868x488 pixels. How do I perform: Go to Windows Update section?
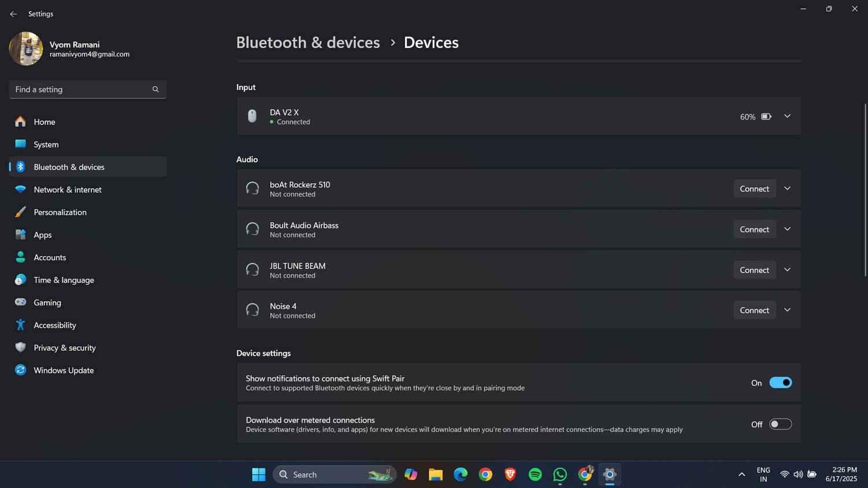[64, 371]
